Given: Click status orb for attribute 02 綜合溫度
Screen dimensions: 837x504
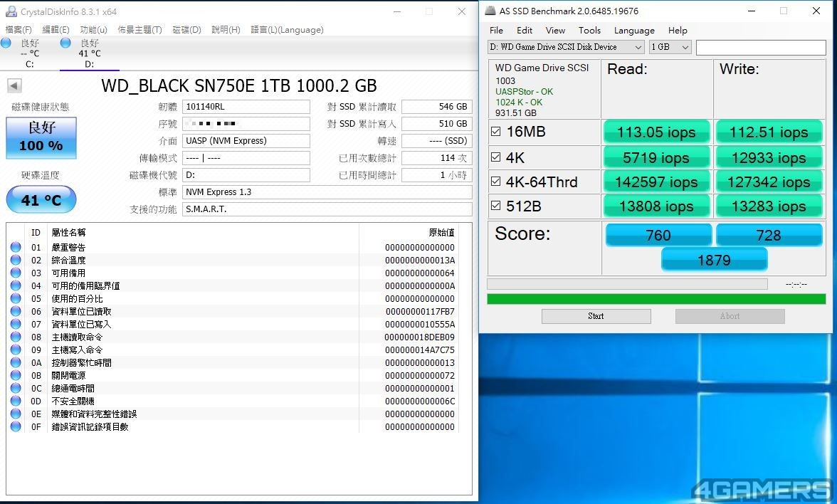Looking at the screenshot, I should pos(16,260).
